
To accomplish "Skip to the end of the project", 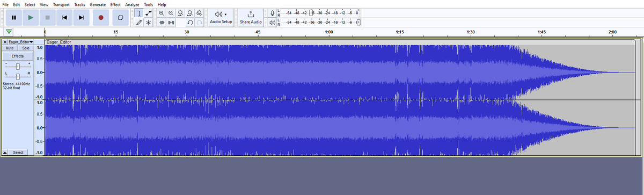I will point(82,18).
